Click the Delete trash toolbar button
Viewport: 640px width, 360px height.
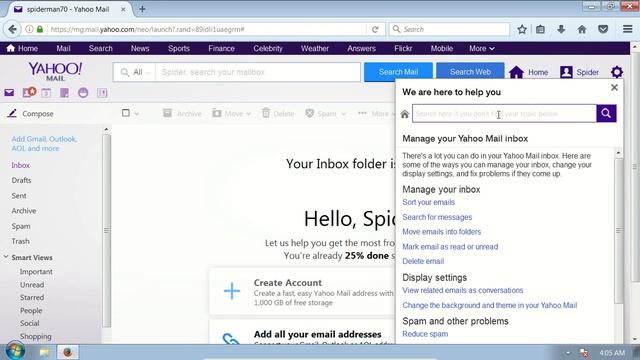[x=278, y=113]
